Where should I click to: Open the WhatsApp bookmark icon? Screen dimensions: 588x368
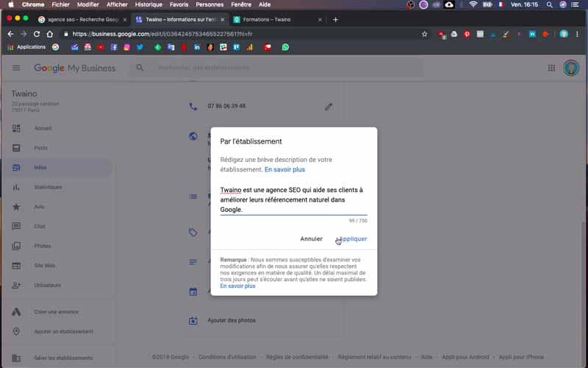coord(285,47)
